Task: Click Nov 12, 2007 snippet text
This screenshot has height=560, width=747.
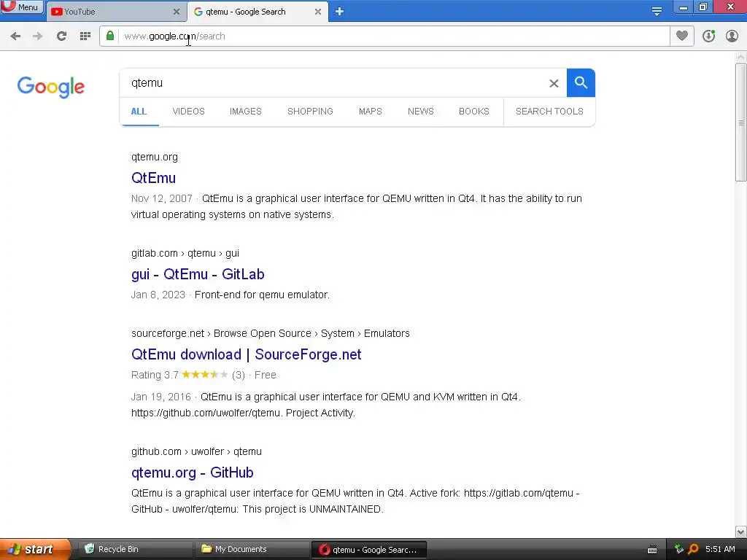Action: click(x=161, y=198)
